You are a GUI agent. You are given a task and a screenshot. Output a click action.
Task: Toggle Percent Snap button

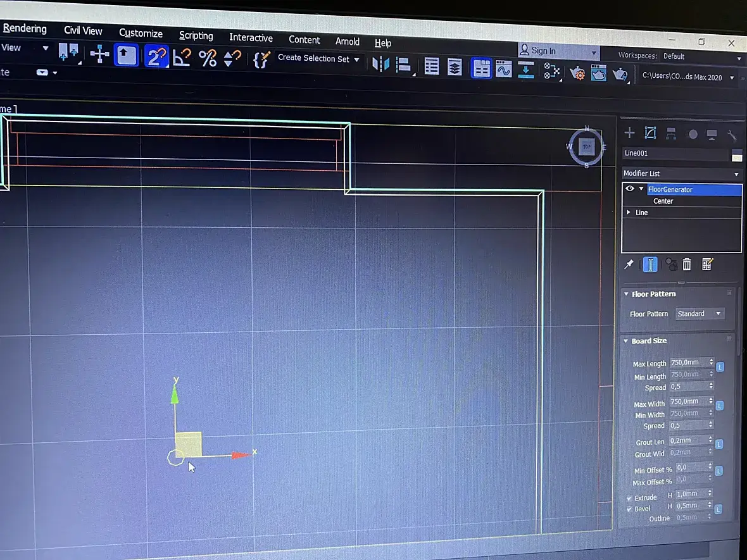207,59
